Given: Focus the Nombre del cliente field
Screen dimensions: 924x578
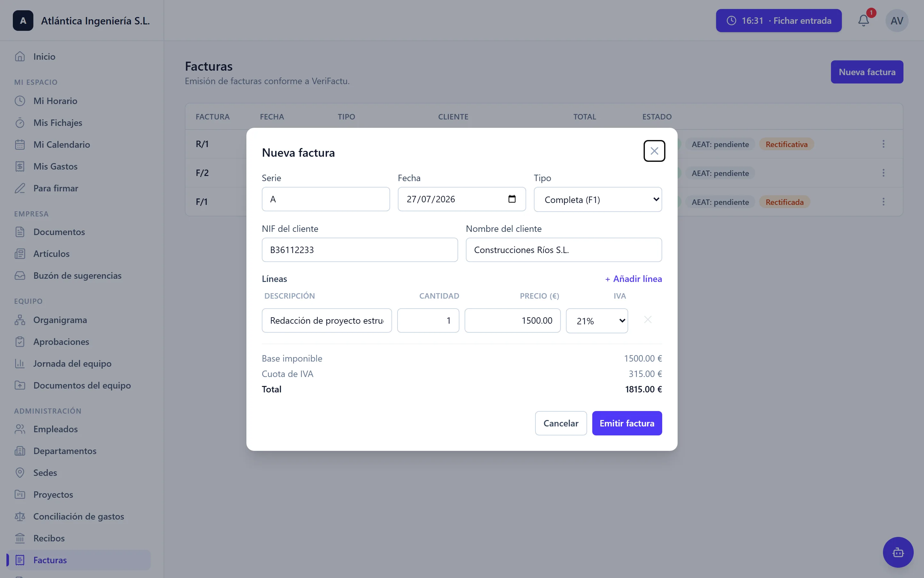Looking at the screenshot, I should (564, 250).
